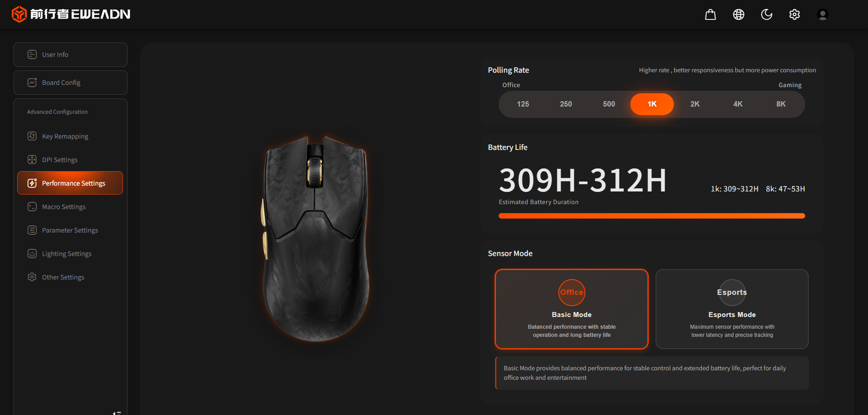
Task: Select the 4K polling rate
Action: 738,104
